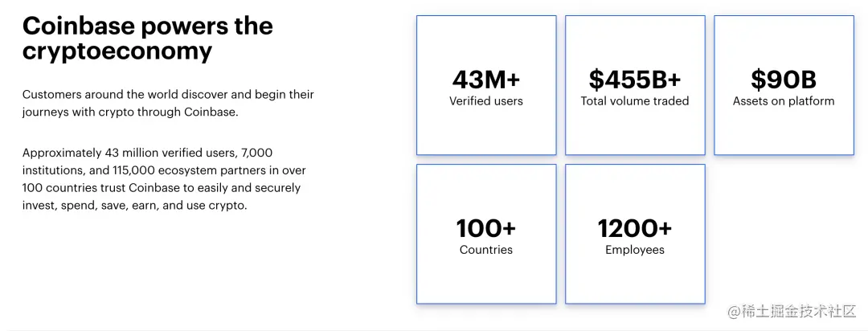The image size is (868, 331).
Task: Click the '$455B+' figure
Action: click(x=635, y=80)
